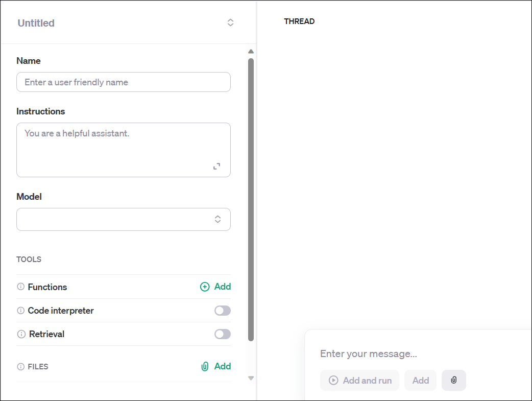Click the play icon in Add and run
Viewport: 532px width, 401px height.
333,380
